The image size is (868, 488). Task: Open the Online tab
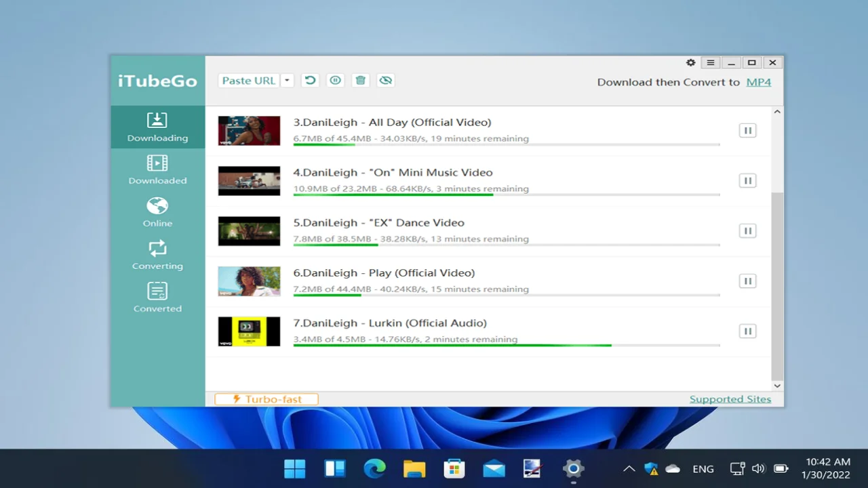157,212
